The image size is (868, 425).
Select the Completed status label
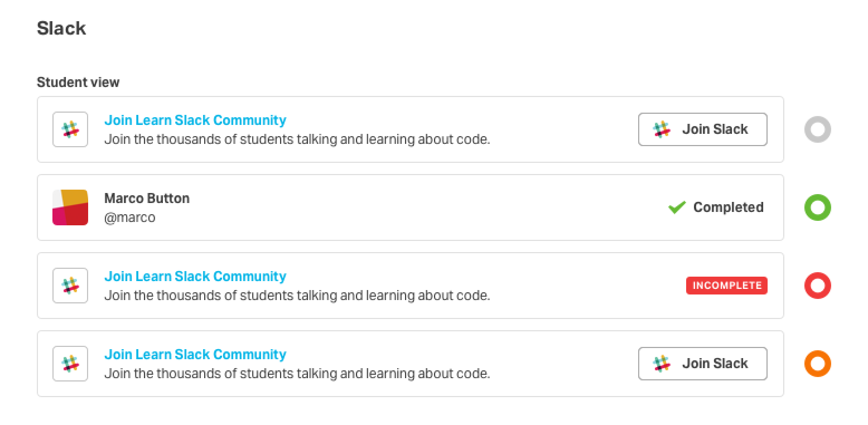tap(728, 207)
